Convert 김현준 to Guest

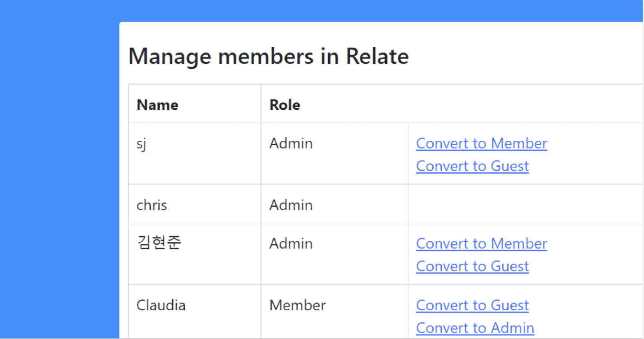coord(472,266)
